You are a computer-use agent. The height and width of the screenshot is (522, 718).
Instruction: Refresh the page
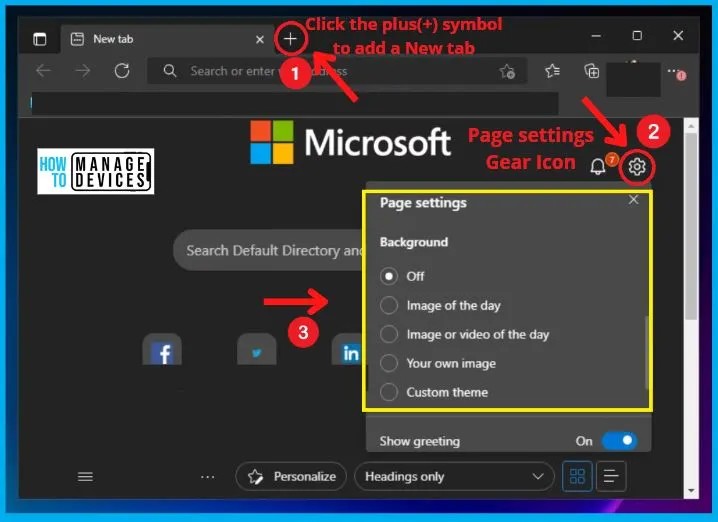pyautogui.click(x=122, y=71)
